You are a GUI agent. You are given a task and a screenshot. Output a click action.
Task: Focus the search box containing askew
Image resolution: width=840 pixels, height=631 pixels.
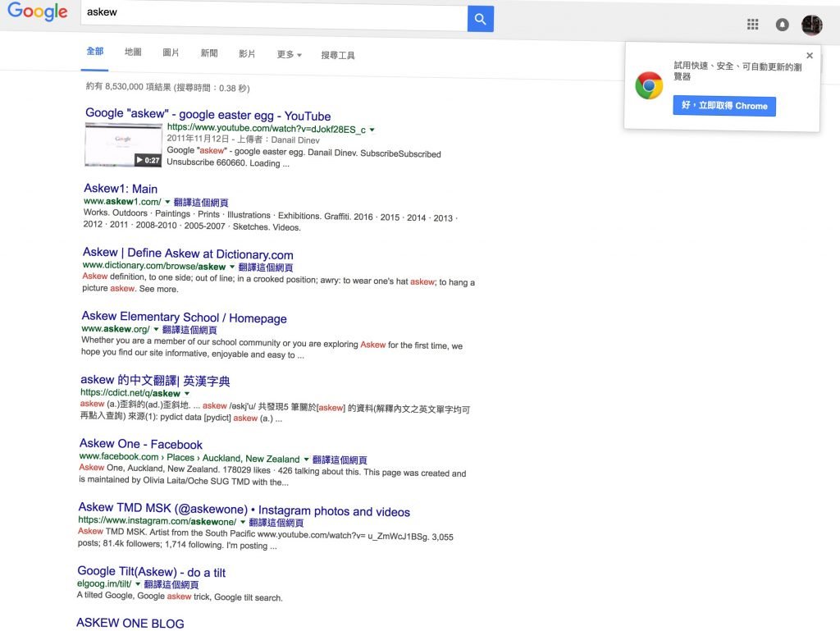[x=273, y=14]
